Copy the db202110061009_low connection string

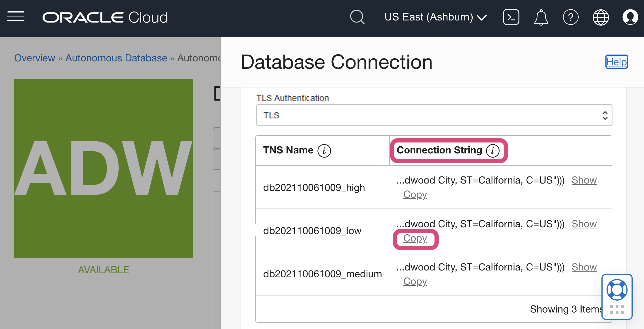[415, 238]
